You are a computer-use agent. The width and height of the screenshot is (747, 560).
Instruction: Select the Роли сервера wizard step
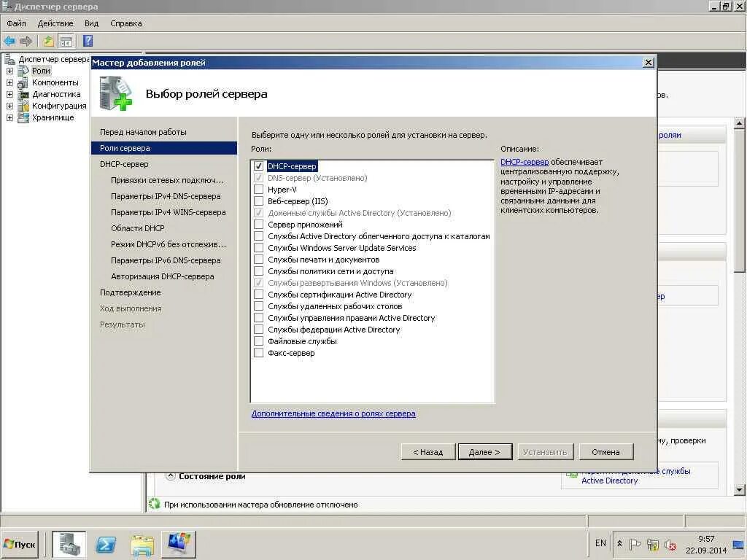(164, 148)
